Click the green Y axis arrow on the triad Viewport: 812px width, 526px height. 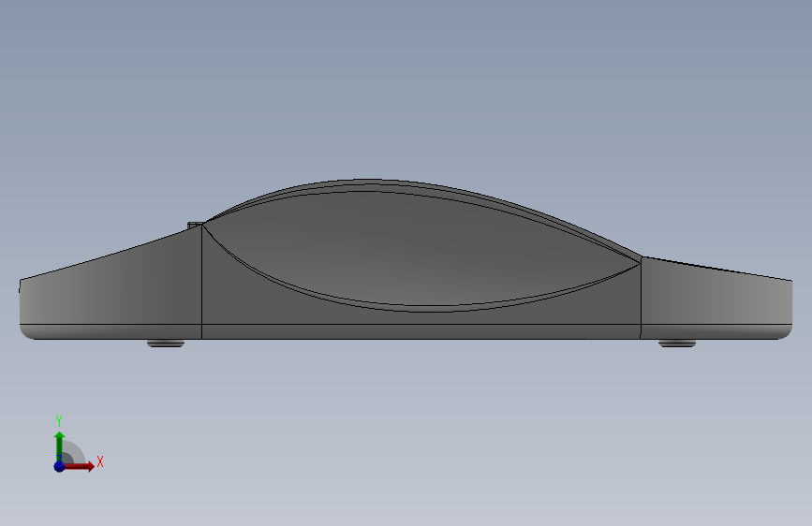[59, 446]
